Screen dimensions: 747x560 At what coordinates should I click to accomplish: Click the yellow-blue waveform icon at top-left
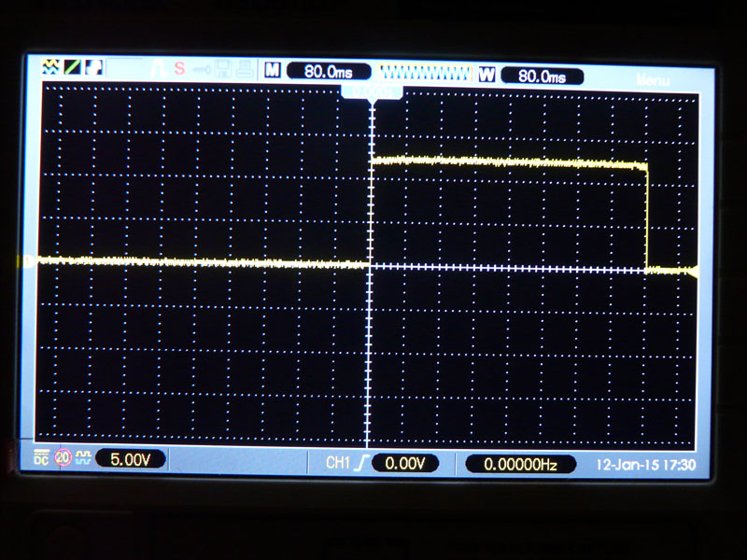pos(50,68)
